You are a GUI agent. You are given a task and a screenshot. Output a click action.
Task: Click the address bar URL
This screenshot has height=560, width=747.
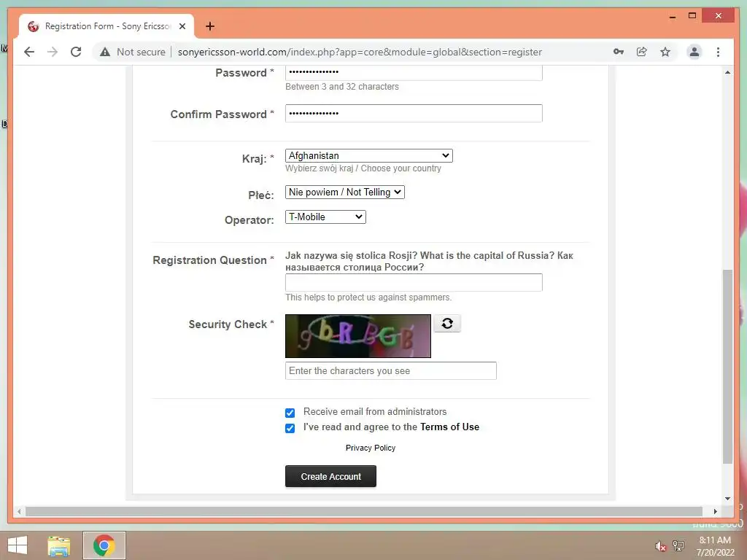coord(360,52)
